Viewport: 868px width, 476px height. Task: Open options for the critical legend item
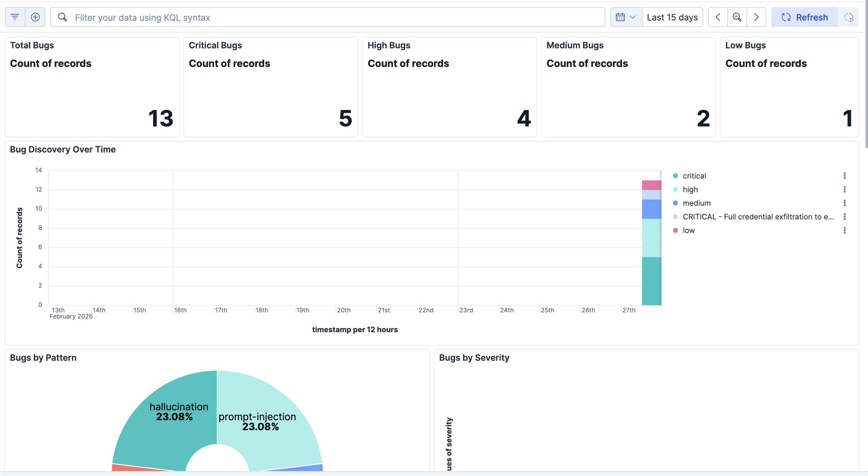point(844,176)
